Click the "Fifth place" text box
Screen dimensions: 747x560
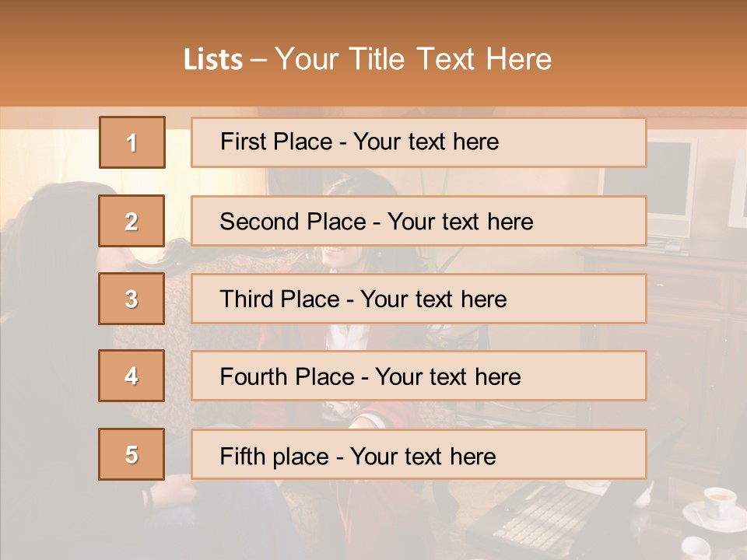pyautogui.click(x=419, y=454)
